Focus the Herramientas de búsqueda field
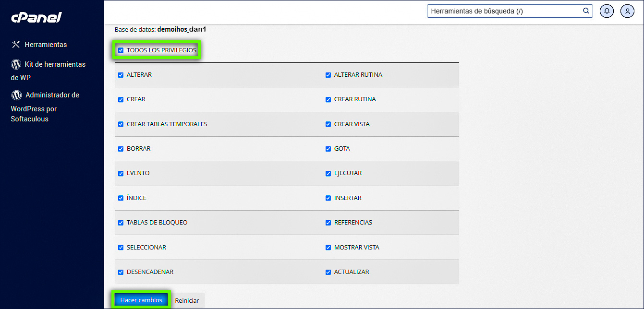Viewport: 644px width, 309px height. [x=504, y=11]
